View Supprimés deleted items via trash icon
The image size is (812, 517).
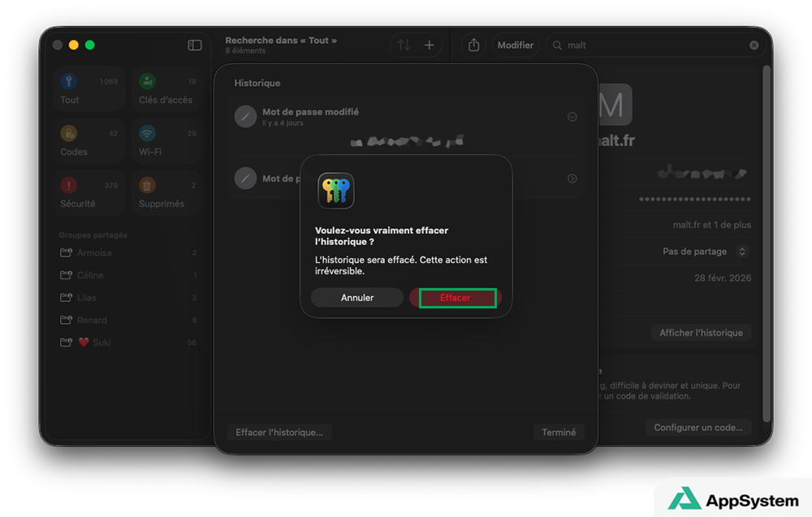tap(167, 192)
